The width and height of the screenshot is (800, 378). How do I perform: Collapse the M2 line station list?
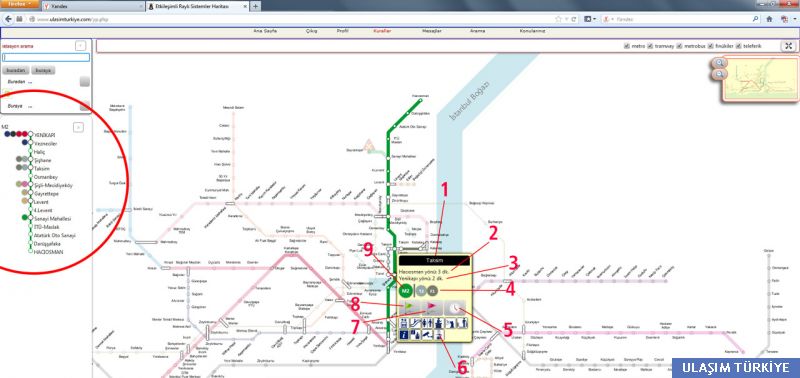pyautogui.click(x=78, y=127)
